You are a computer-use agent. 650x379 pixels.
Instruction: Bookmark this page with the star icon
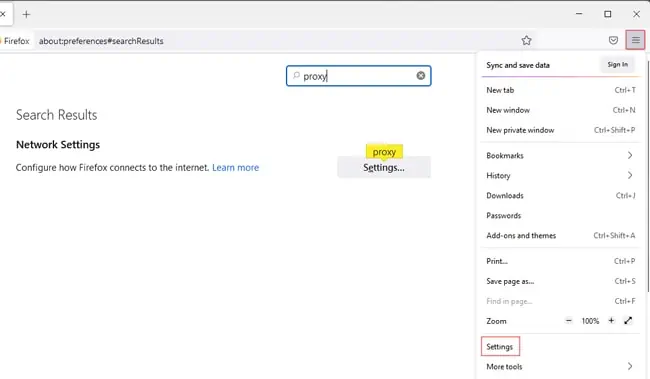526,40
